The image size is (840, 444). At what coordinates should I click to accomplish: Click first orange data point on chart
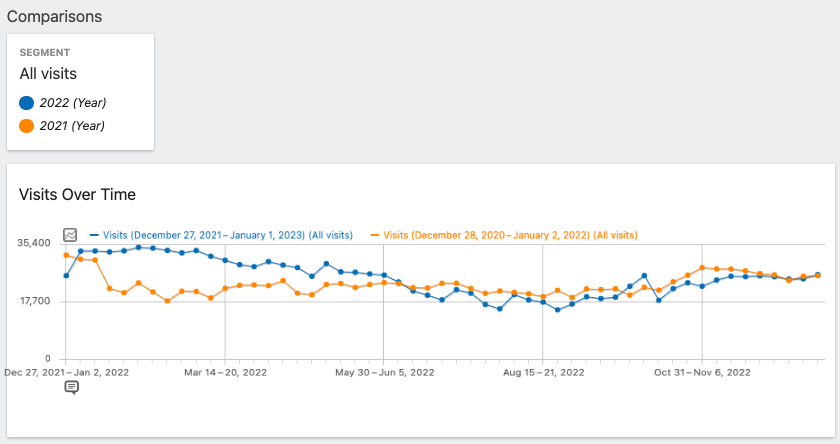pyautogui.click(x=66, y=255)
